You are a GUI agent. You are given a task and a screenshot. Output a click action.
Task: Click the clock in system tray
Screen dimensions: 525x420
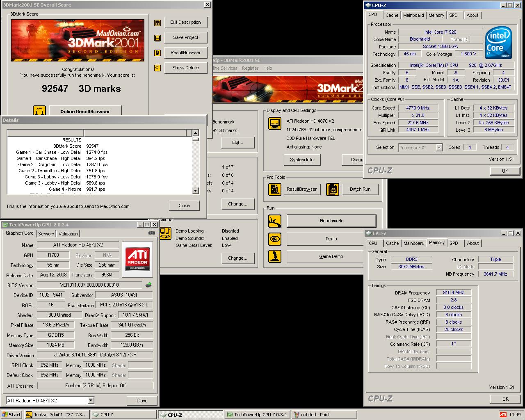(x=516, y=415)
